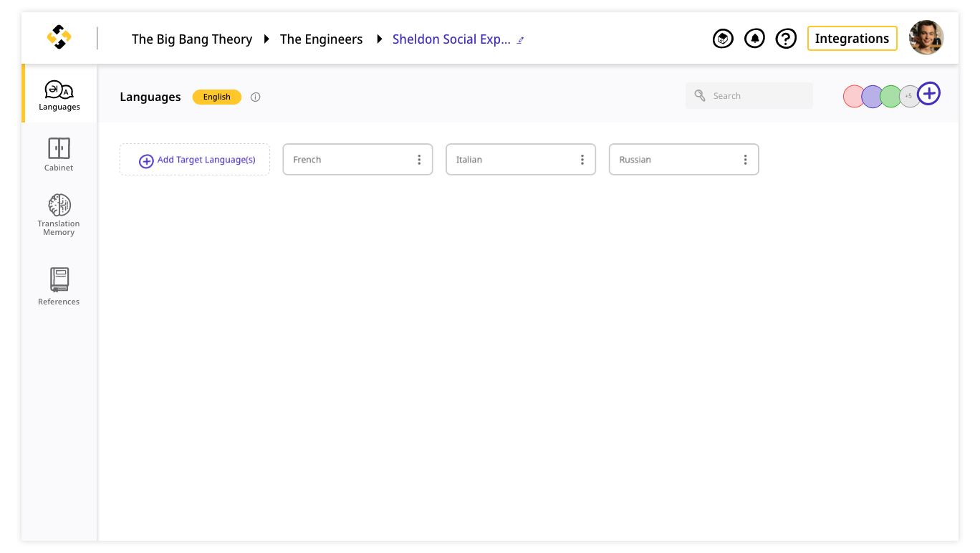Open References in sidebar
Viewport: 980px width, 553px height.
[59, 287]
